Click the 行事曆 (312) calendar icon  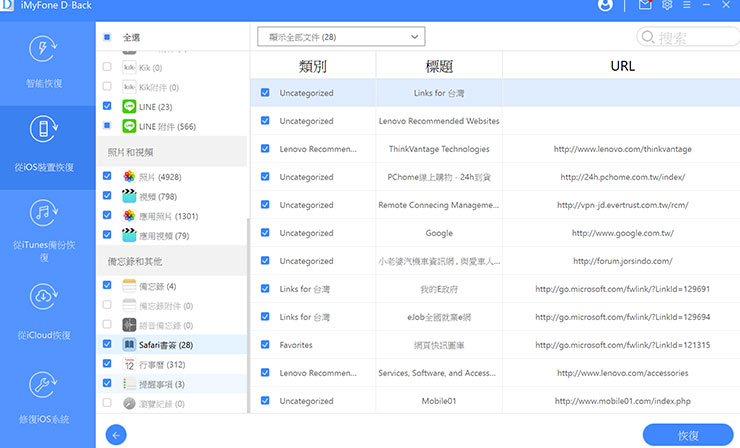(x=129, y=364)
